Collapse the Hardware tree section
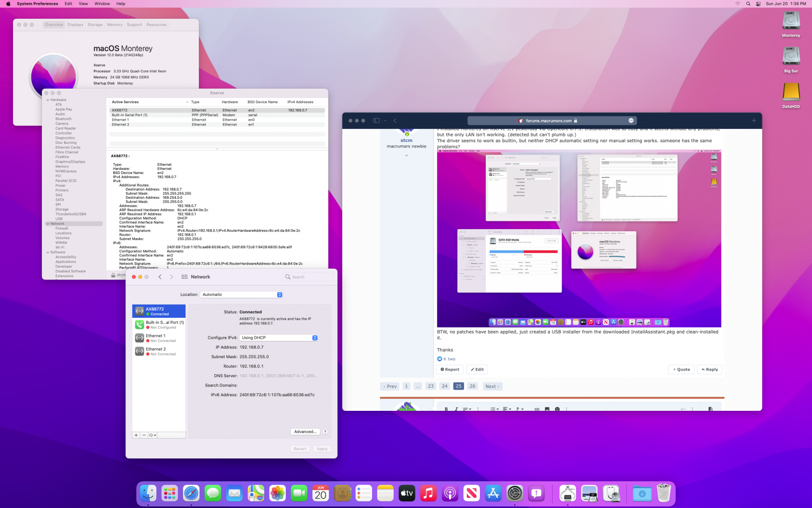 48,100
